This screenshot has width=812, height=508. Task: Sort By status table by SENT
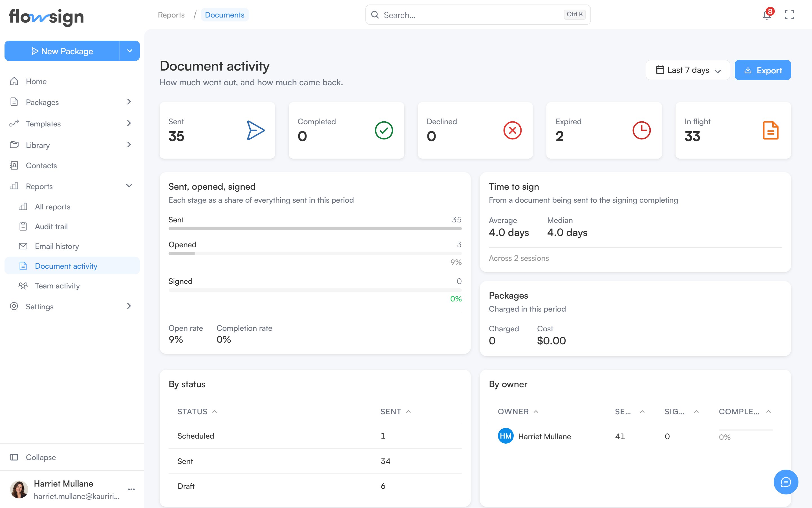point(396,411)
